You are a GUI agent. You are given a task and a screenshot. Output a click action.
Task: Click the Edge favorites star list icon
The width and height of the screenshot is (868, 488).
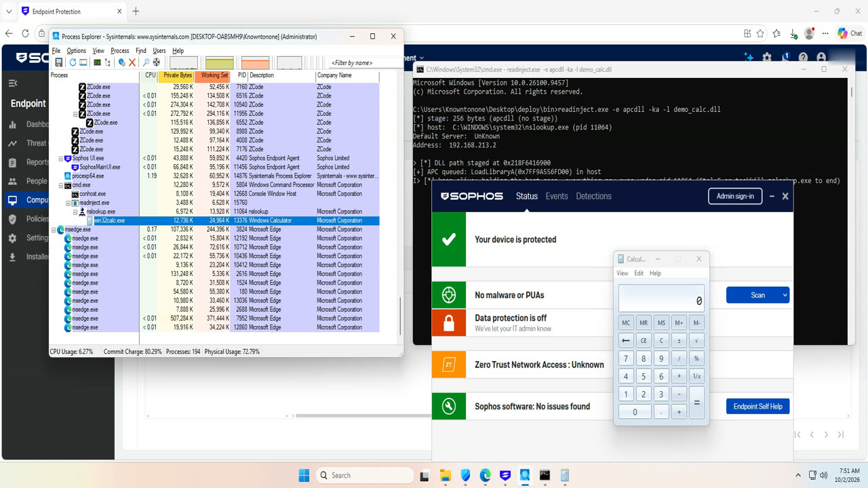click(x=776, y=33)
